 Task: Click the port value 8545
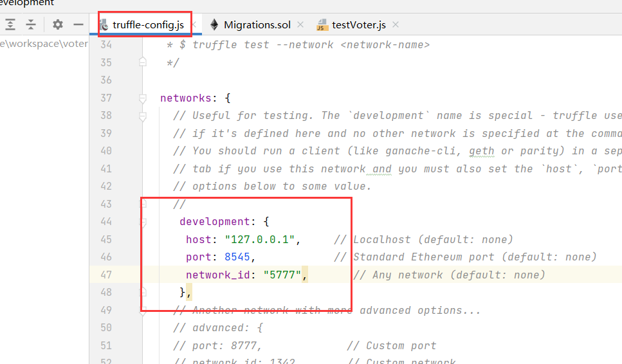pyautogui.click(x=237, y=257)
